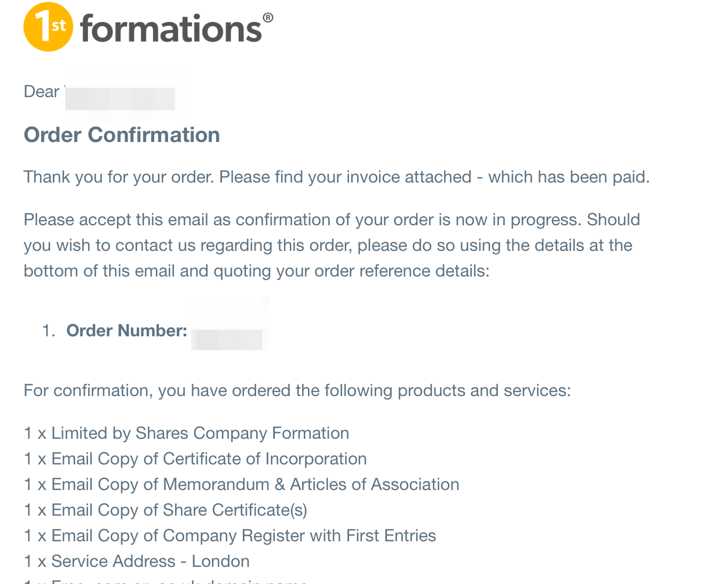Click the Order Confirmation heading
Image resolution: width=728 pixels, height=584 pixels.
[x=122, y=135]
